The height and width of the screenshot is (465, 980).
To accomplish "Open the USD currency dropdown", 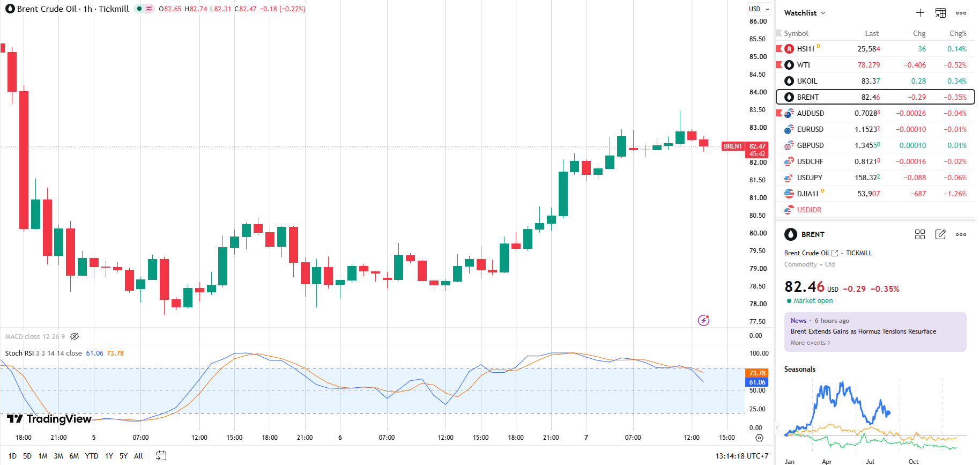I will 759,9.
